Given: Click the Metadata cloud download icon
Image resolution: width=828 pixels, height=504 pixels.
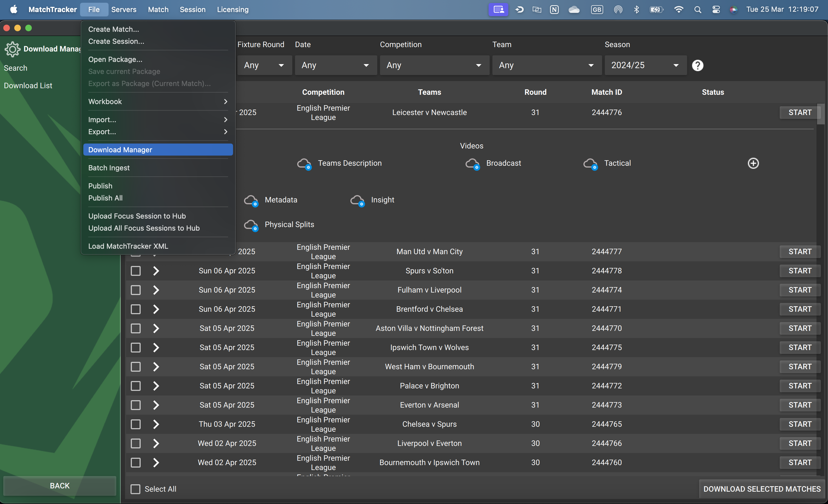Looking at the screenshot, I should [x=251, y=201].
